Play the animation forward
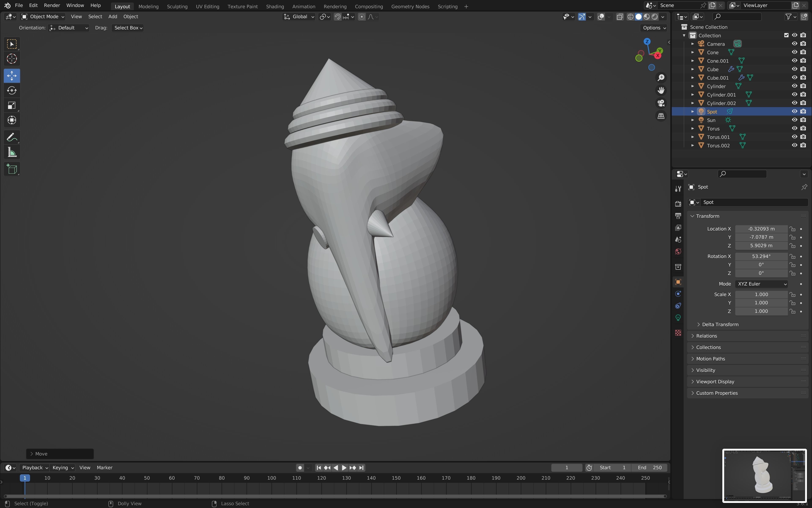812x508 pixels. [344, 468]
